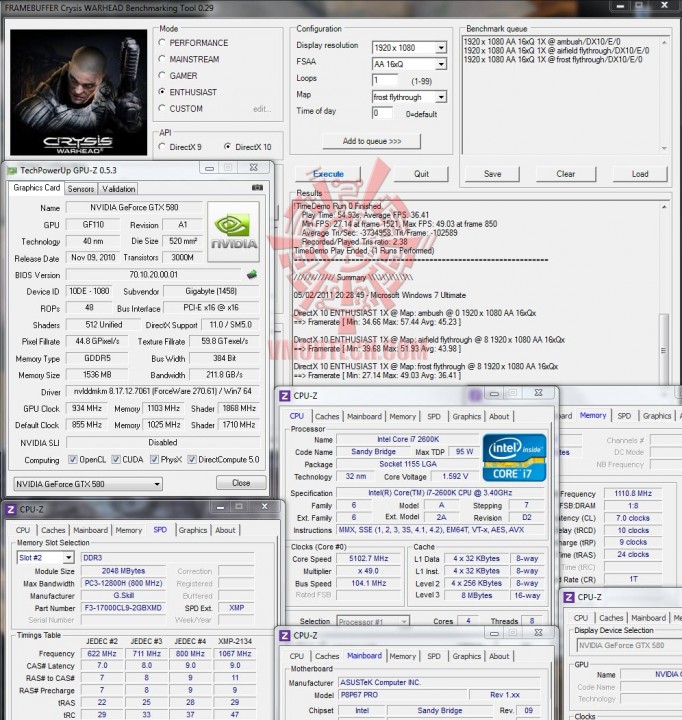Image resolution: width=682 pixels, height=720 pixels.
Task: Click the GPU-Z title bar app icon
Action: (11, 170)
